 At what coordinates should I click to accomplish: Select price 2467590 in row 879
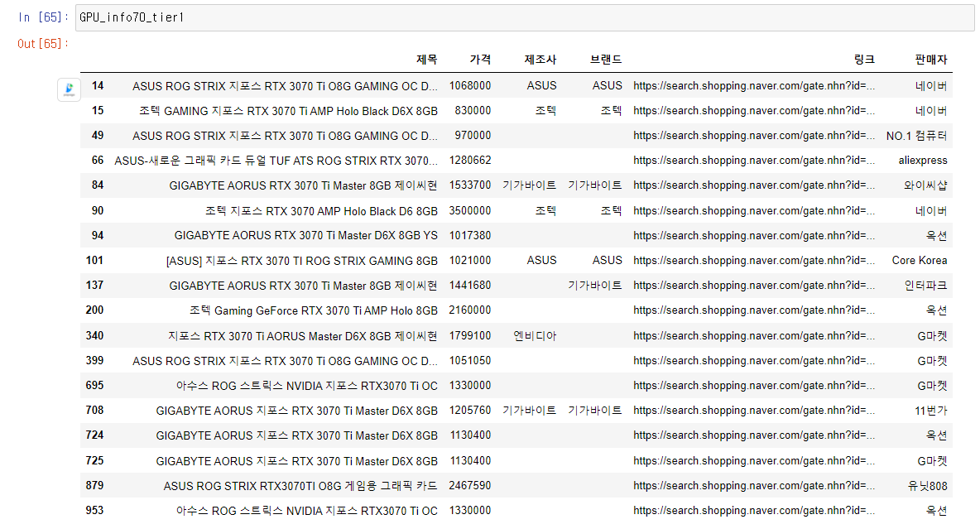click(470, 486)
